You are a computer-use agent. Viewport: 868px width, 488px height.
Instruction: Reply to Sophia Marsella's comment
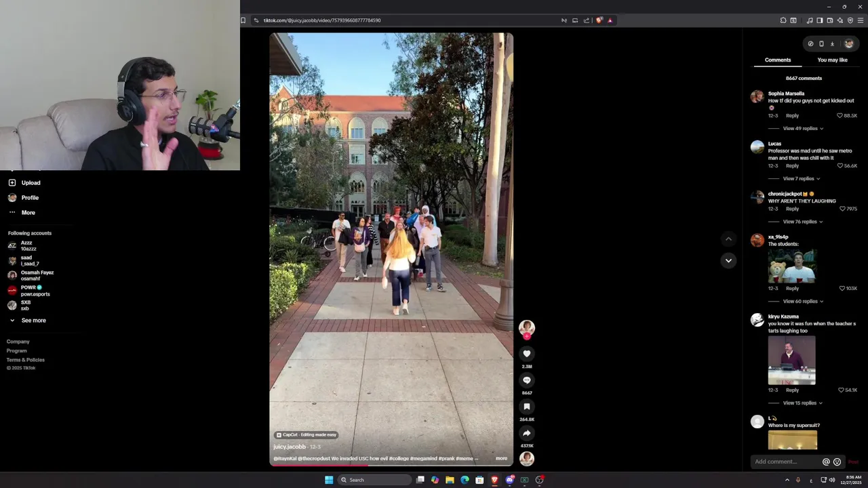(x=792, y=116)
